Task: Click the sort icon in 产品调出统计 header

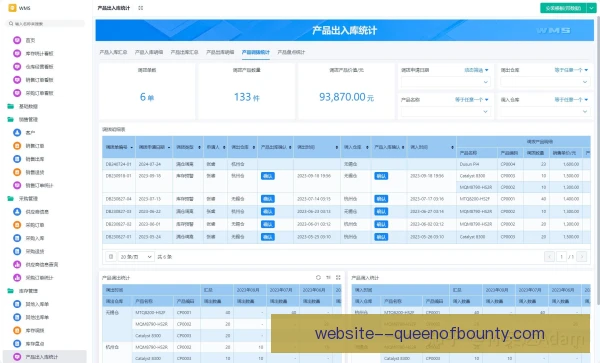Action: [x=328, y=277]
